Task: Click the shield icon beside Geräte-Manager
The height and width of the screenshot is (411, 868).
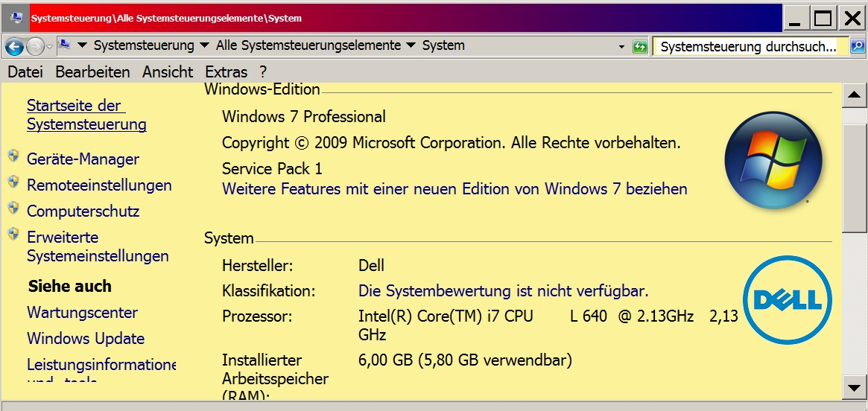Action: point(13,157)
